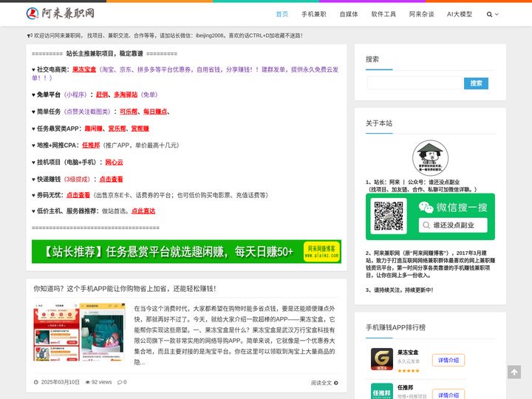This screenshot has height=399, width=532.
Task: Click the sidebar search input field
Action: pyautogui.click(x=415, y=83)
